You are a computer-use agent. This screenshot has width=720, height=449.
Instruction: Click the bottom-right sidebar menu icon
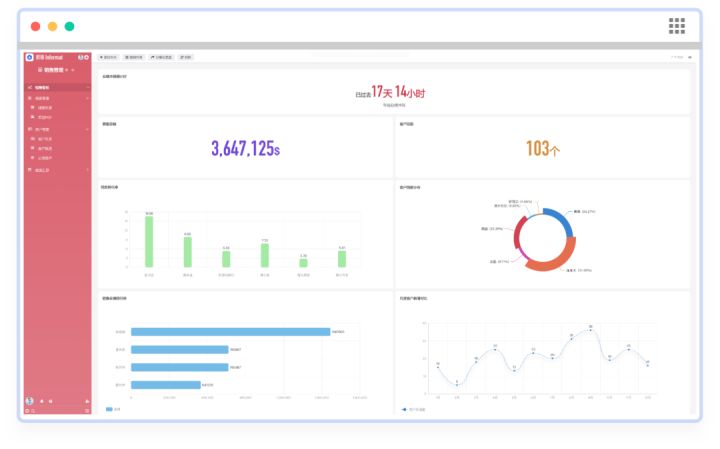[x=87, y=411]
